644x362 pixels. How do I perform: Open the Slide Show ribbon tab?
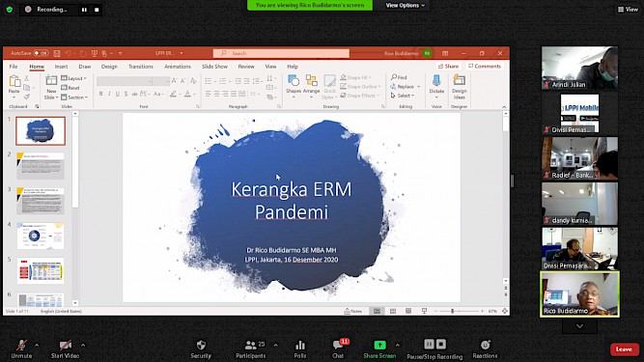214,67
